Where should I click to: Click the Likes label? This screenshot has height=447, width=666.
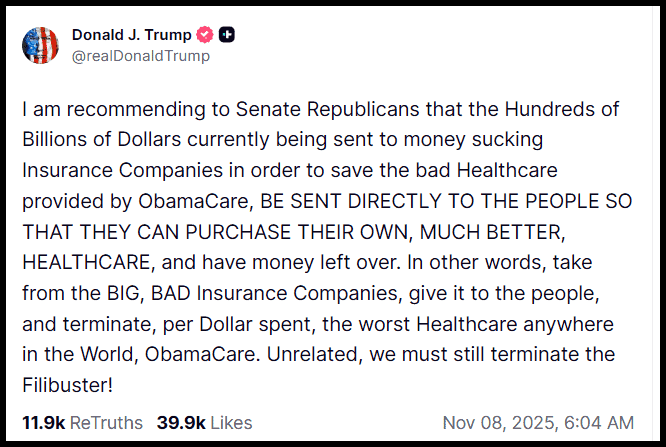pyautogui.click(x=229, y=423)
